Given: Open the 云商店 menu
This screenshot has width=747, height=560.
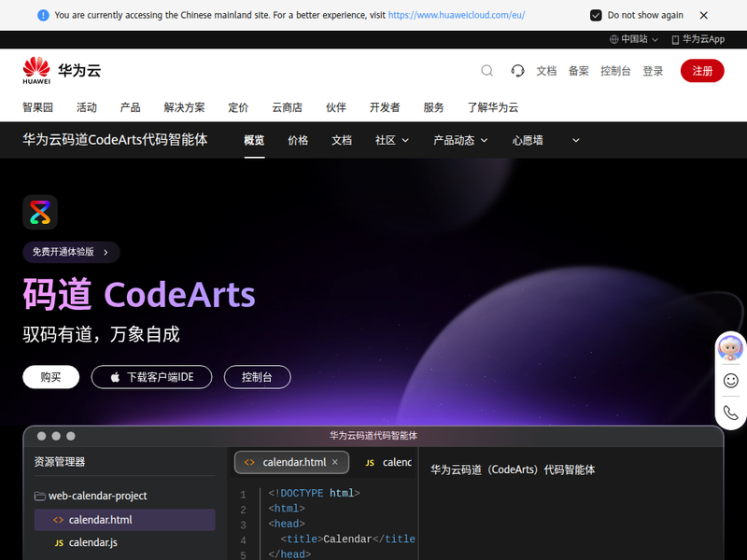Looking at the screenshot, I should (287, 107).
